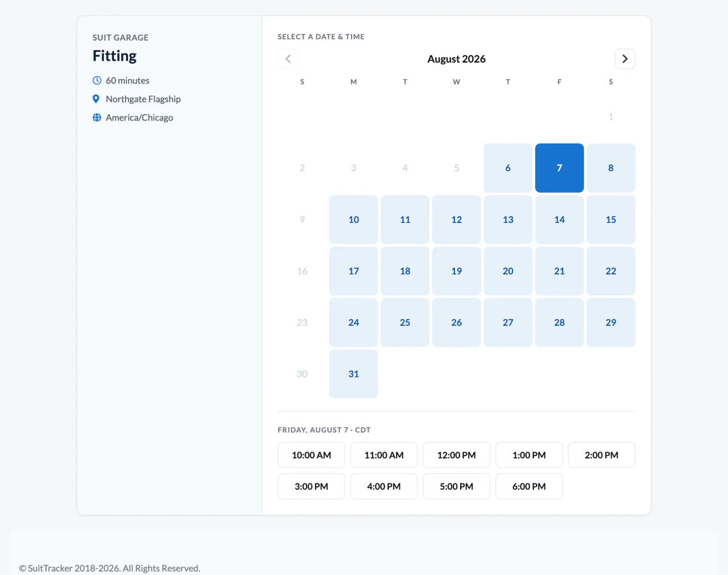Screen dimensions: 728x575
Task: Click the disabled date 30 on calendar
Action: [x=302, y=374]
